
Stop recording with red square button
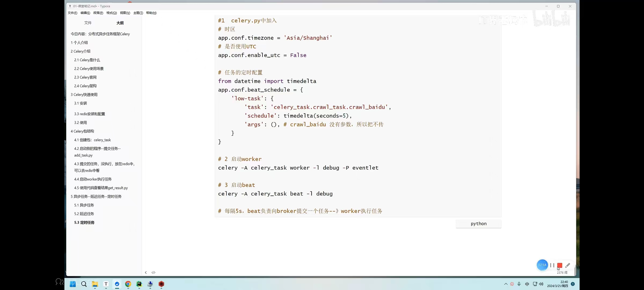[x=559, y=265]
